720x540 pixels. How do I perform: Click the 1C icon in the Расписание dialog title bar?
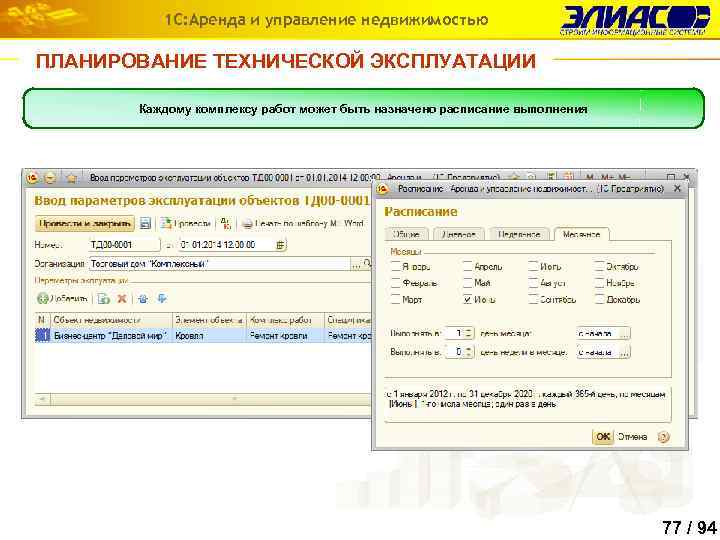pyautogui.click(x=382, y=188)
